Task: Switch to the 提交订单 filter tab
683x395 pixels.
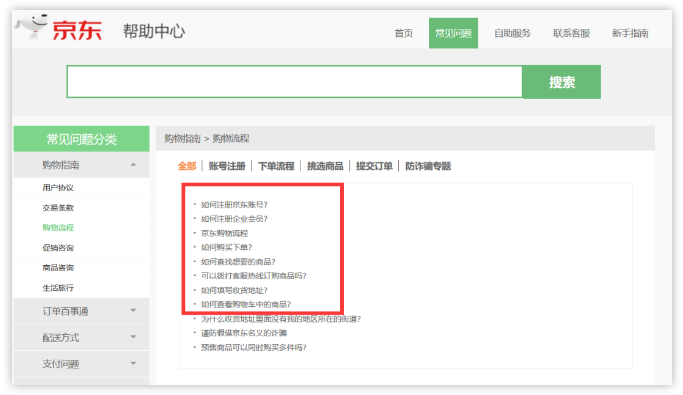Action: (x=374, y=166)
